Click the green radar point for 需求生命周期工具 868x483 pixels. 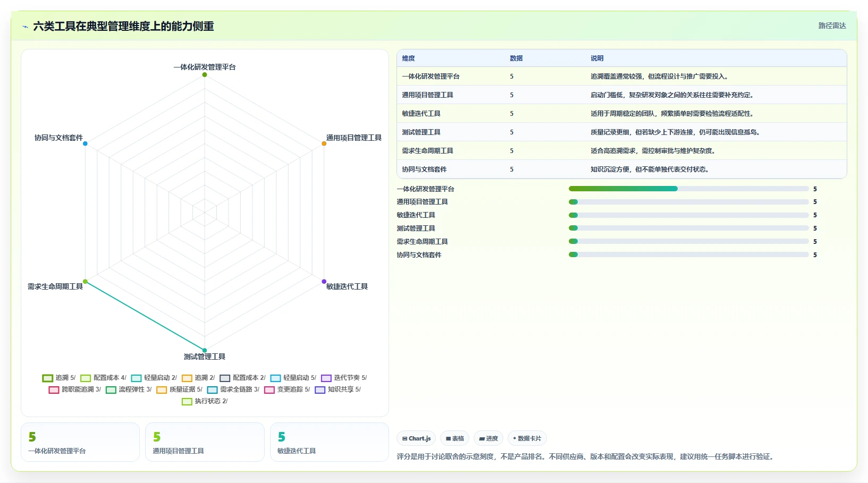[x=85, y=282]
